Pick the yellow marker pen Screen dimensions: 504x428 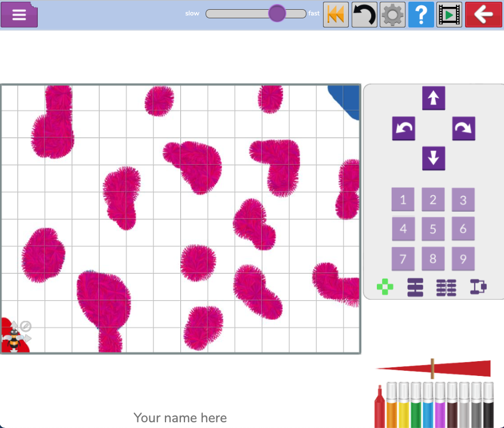(404, 405)
